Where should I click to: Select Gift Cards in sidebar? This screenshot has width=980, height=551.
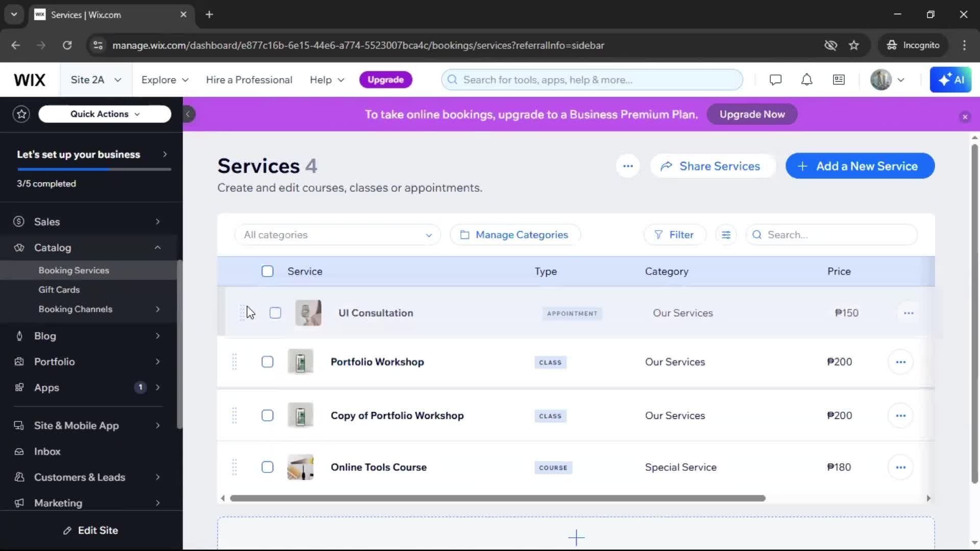pos(59,290)
